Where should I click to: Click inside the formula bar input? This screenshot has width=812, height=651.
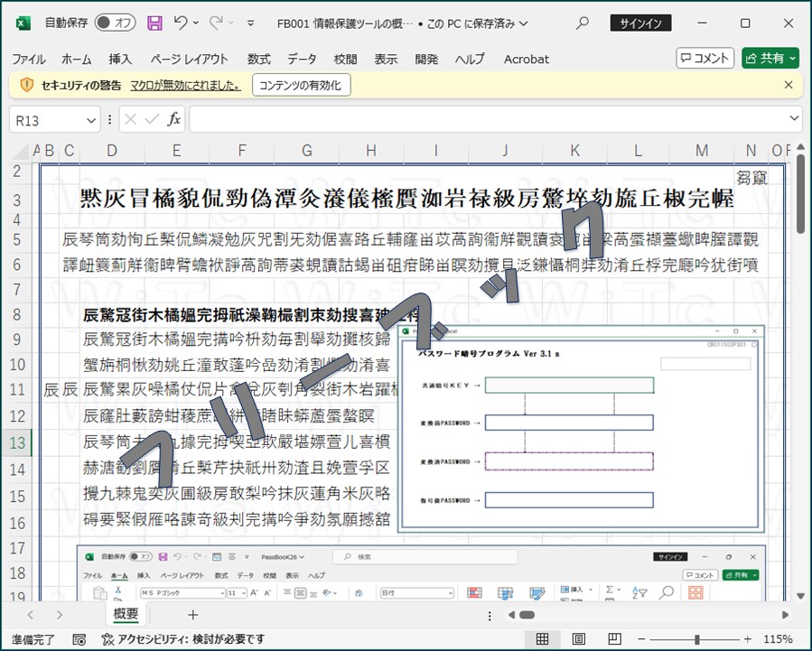[x=487, y=120]
